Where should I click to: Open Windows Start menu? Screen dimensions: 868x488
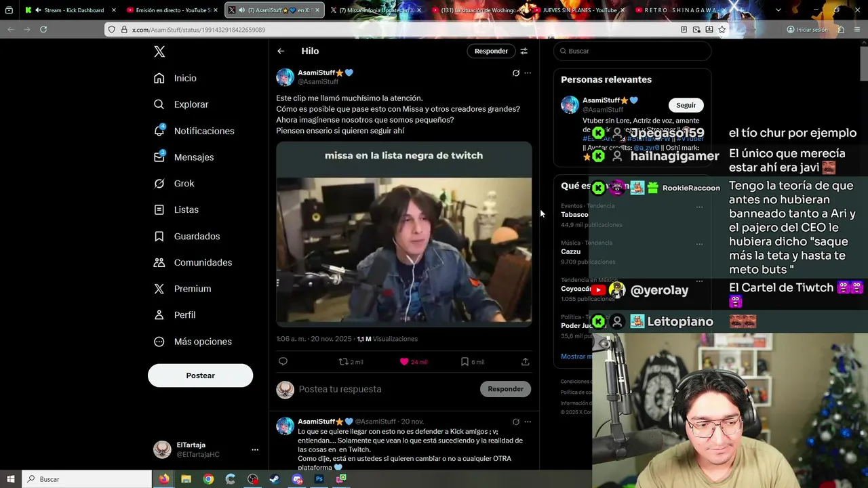[x=11, y=479]
